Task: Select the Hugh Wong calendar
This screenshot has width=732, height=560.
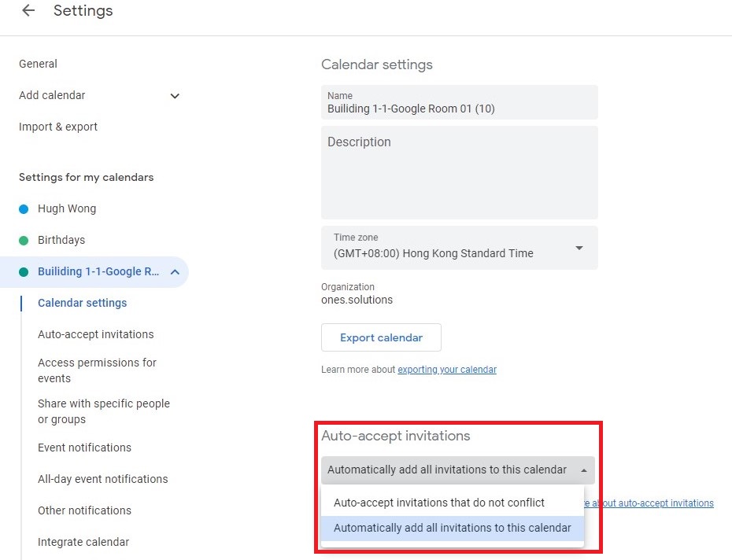Action: coord(67,208)
